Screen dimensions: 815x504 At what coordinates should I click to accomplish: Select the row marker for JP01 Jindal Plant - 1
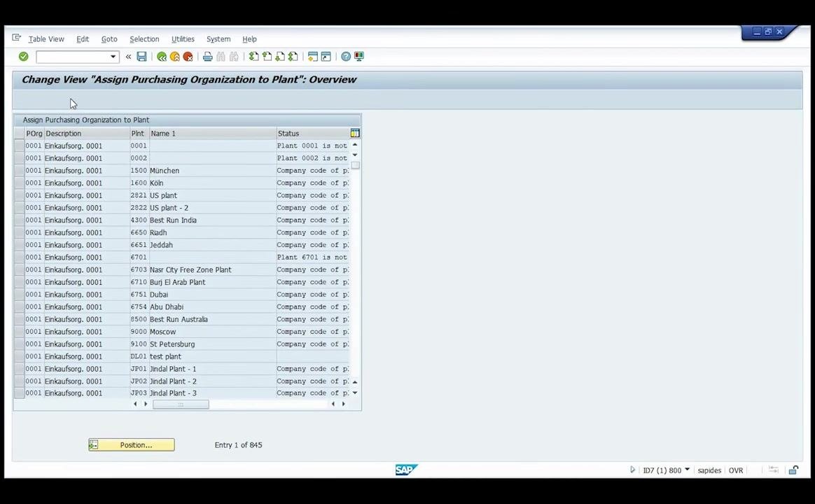point(19,368)
